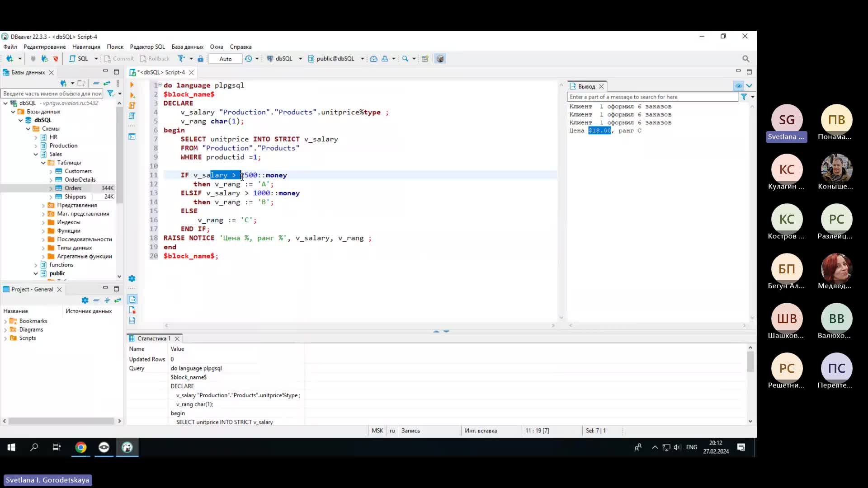Execute SQL script icon in editor gutter
Image resolution: width=868 pixels, height=488 pixels.
point(132,105)
